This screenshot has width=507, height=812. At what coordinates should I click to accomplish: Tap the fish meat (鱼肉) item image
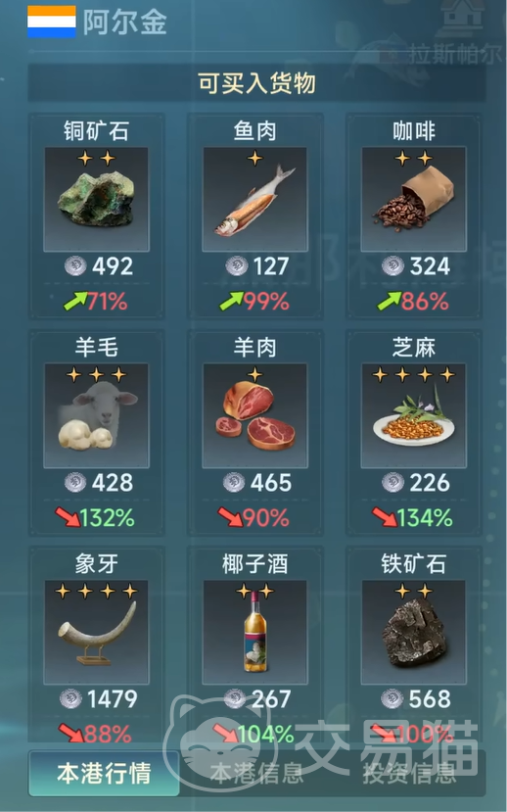pos(255,200)
